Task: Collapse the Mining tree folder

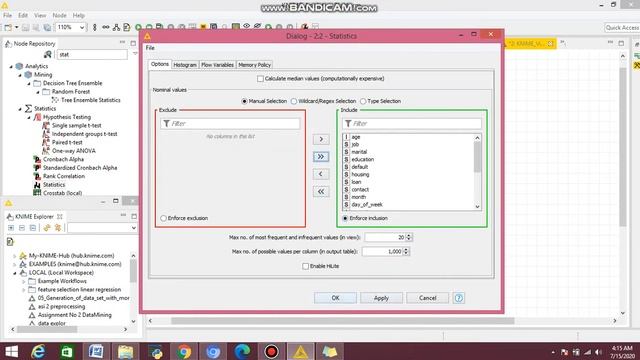Action: [20, 75]
